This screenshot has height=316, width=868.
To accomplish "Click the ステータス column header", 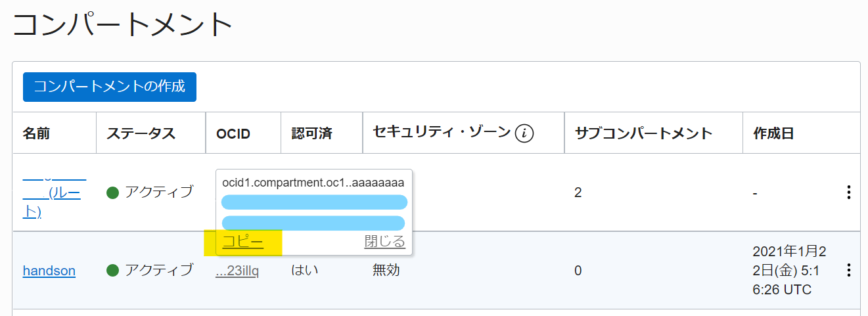I will (141, 133).
